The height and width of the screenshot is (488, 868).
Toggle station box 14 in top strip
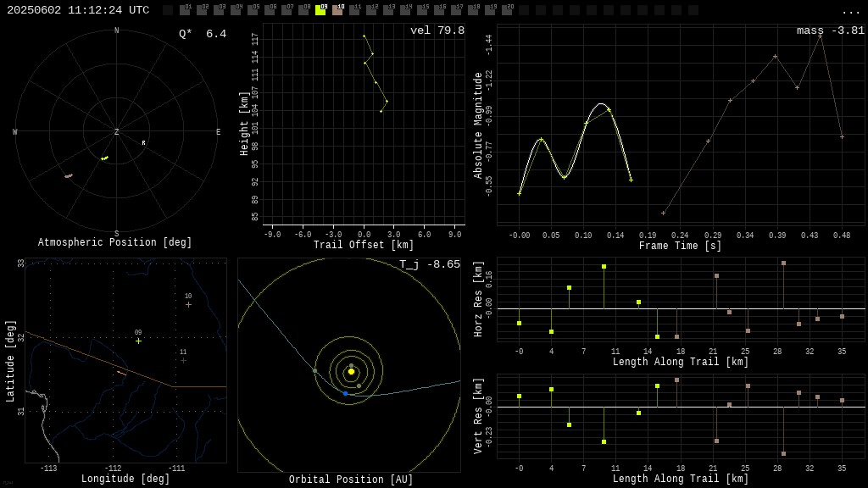click(x=404, y=10)
